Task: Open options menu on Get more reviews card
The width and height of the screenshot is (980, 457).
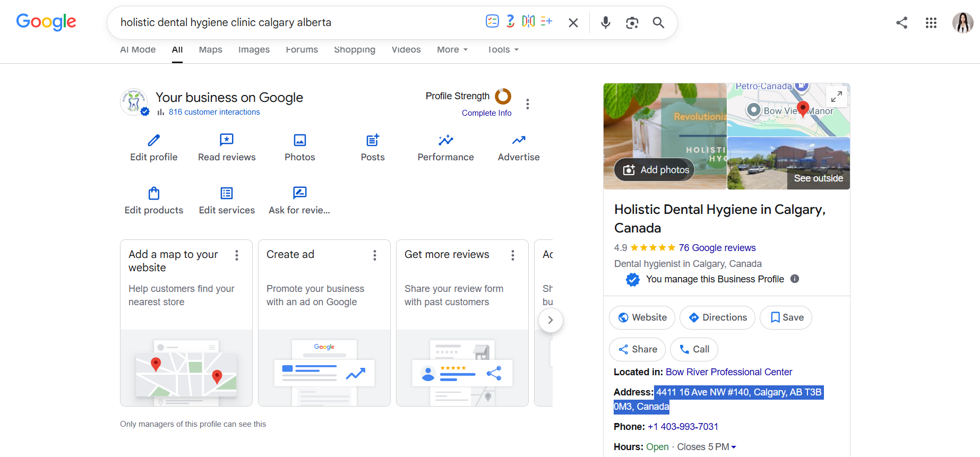Action: point(513,255)
